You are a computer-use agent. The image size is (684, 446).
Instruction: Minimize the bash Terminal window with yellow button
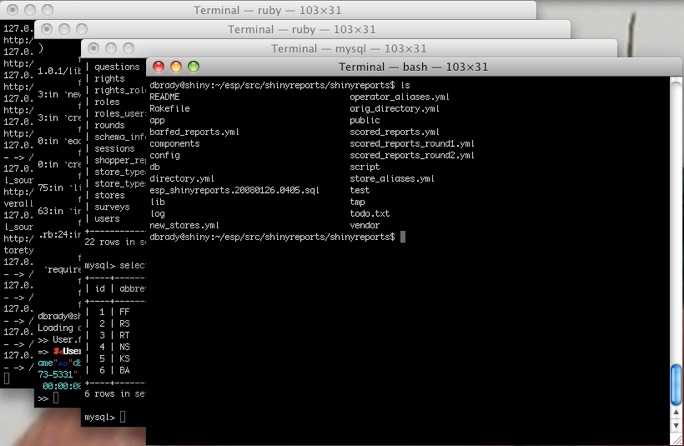(x=176, y=67)
